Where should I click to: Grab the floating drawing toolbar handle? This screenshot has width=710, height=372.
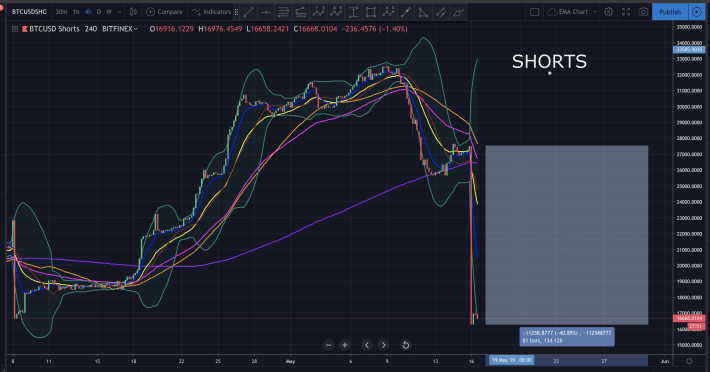tap(236, 12)
